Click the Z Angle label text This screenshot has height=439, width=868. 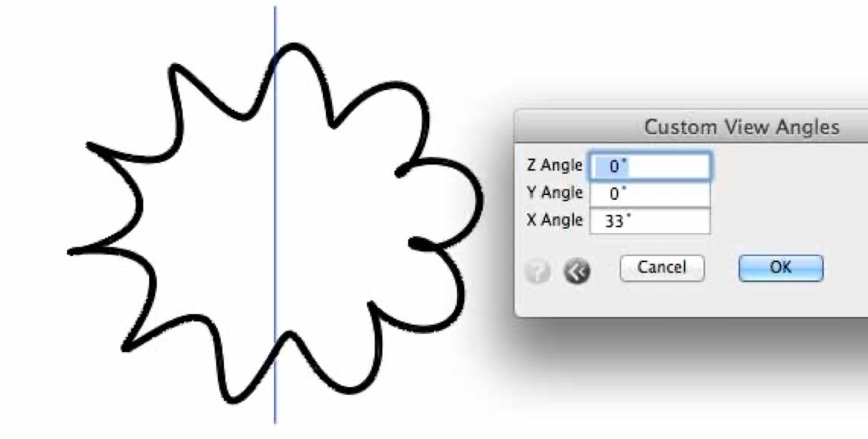click(555, 165)
